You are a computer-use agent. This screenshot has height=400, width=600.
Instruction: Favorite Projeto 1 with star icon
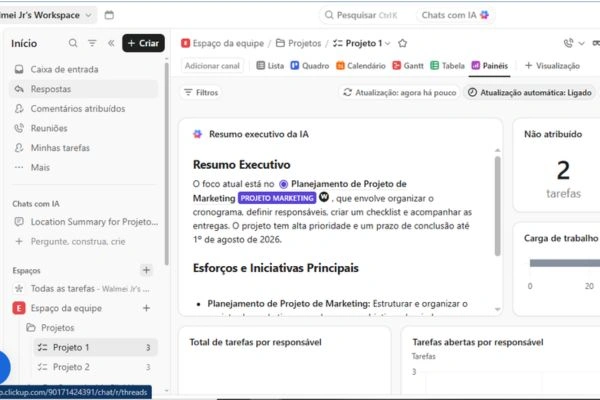pos(402,43)
